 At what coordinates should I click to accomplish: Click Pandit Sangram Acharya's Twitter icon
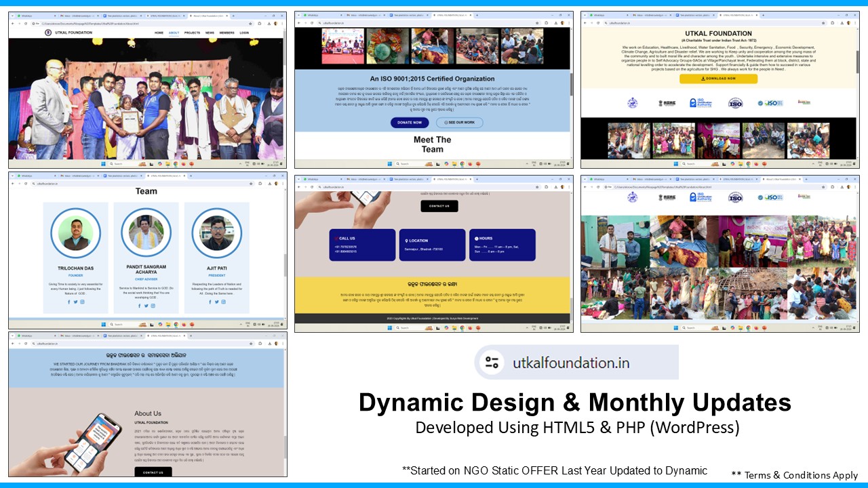[146, 306]
